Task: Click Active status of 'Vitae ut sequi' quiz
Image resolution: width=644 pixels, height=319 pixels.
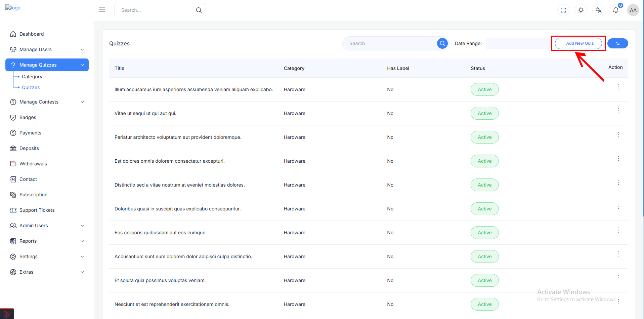Action: click(x=484, y=113)
